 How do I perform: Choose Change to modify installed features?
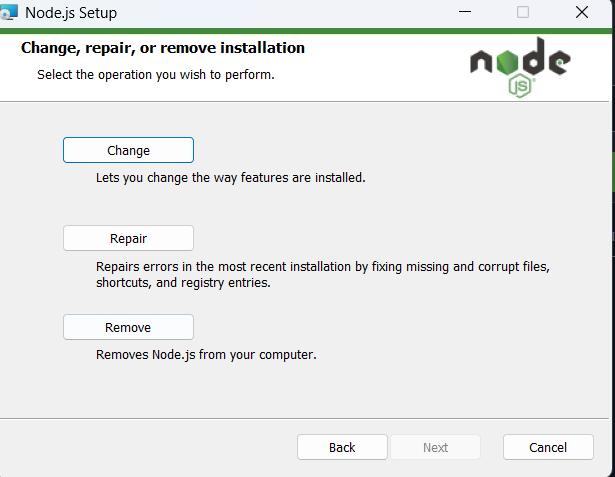coord(128,150)
